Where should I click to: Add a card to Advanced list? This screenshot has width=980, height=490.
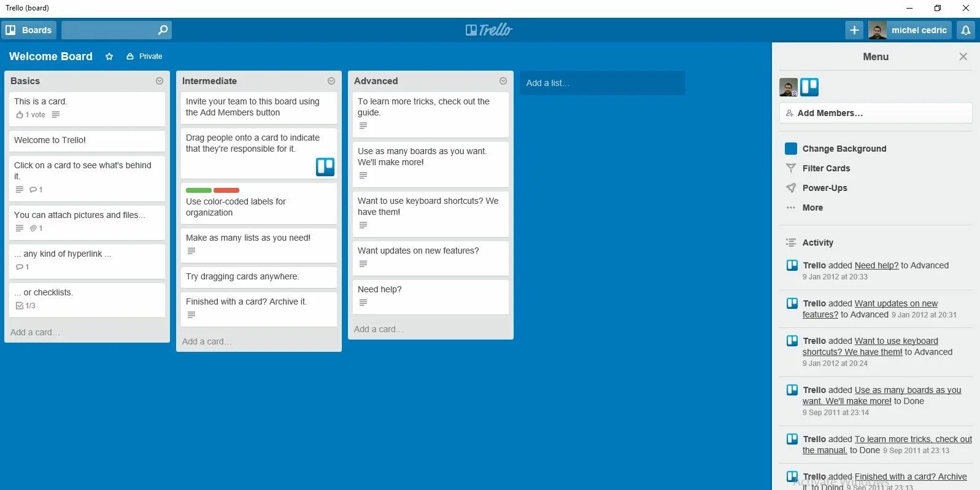379,329
